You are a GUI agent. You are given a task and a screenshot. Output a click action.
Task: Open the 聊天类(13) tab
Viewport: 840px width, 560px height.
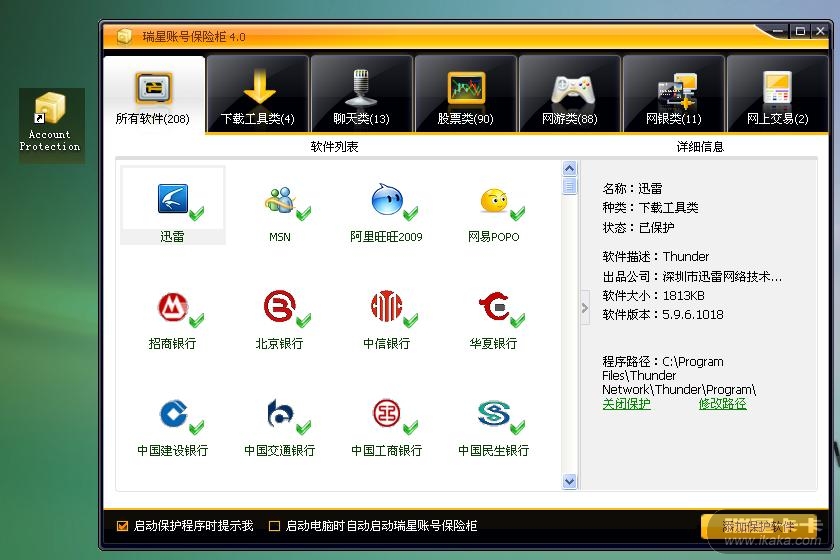click(x=362, y=94)
